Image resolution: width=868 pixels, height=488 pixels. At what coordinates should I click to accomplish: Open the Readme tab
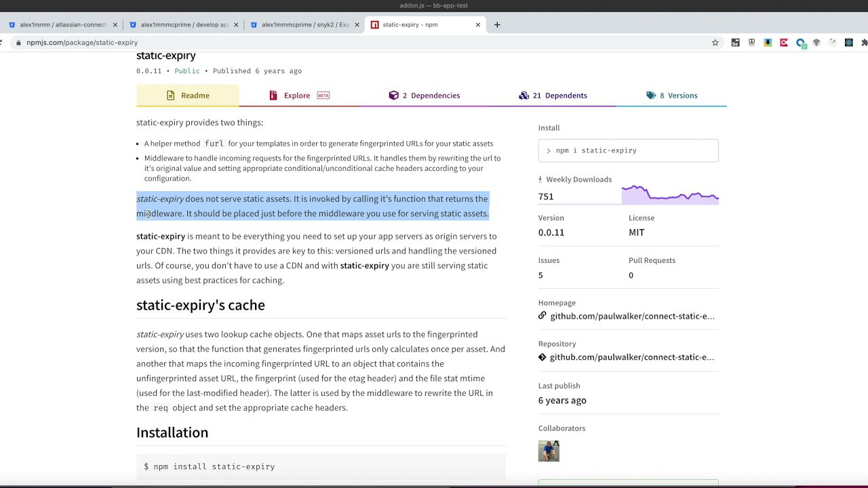[x=188, y=96]
